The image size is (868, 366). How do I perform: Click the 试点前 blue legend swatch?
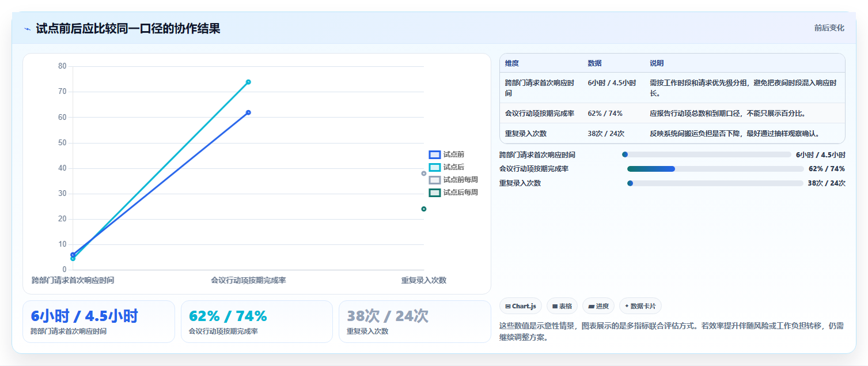coord(435,154)
